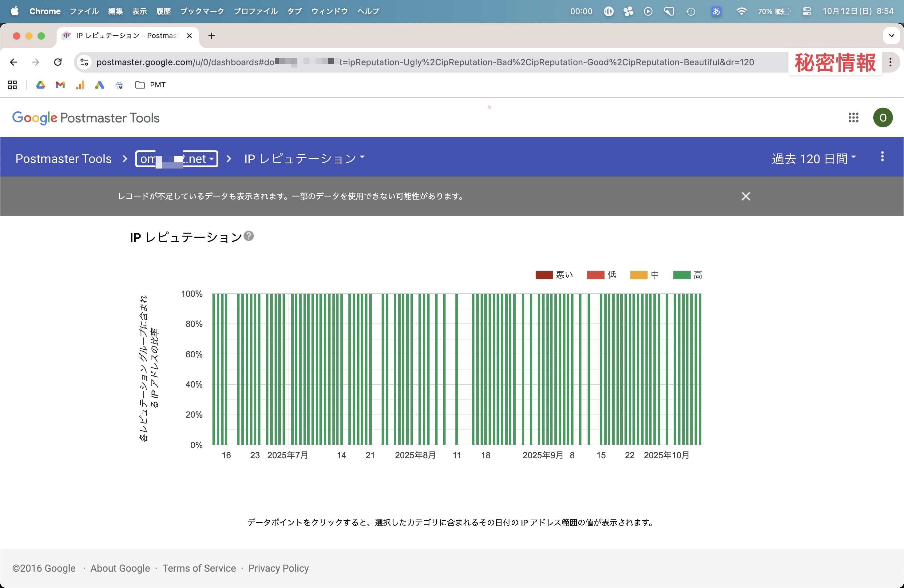The width and height of the screenshot is (904, 588).
Task: Dismiss the insufficient data notice banner
Action: (746, 196)
